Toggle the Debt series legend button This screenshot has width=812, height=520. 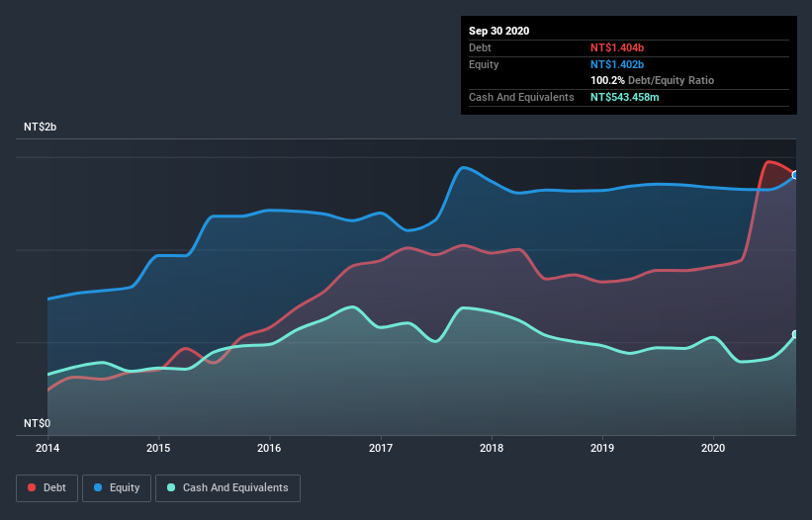tap(47, 488)
